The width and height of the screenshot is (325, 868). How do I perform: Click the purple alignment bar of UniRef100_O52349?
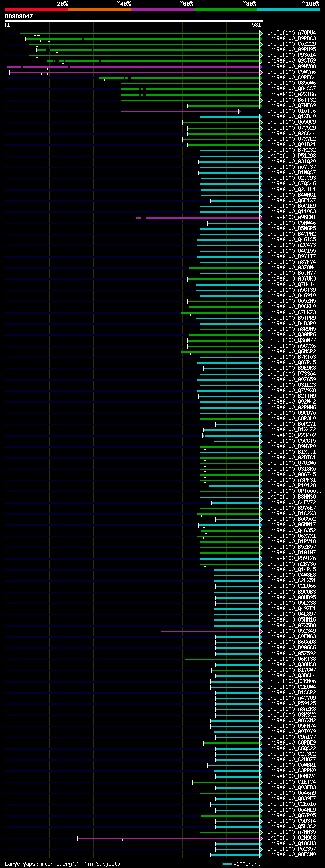[212, 631]
